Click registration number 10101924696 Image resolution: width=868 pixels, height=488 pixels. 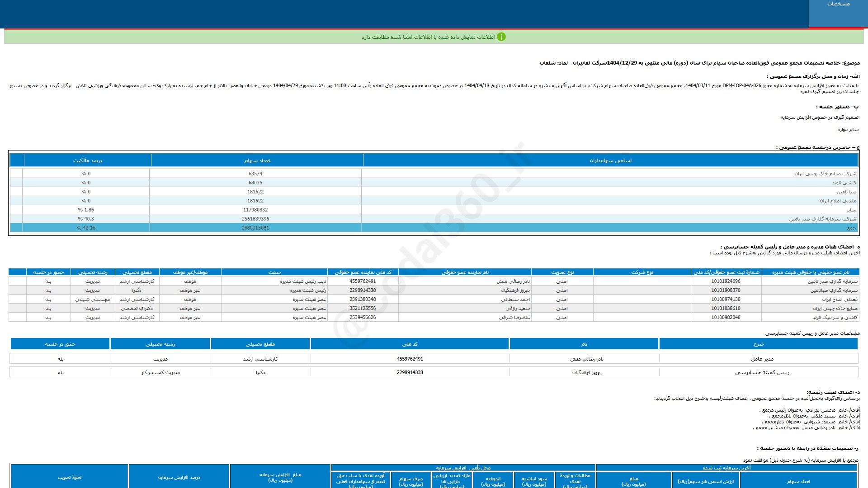pyautogui.click(x=726, y=281)
